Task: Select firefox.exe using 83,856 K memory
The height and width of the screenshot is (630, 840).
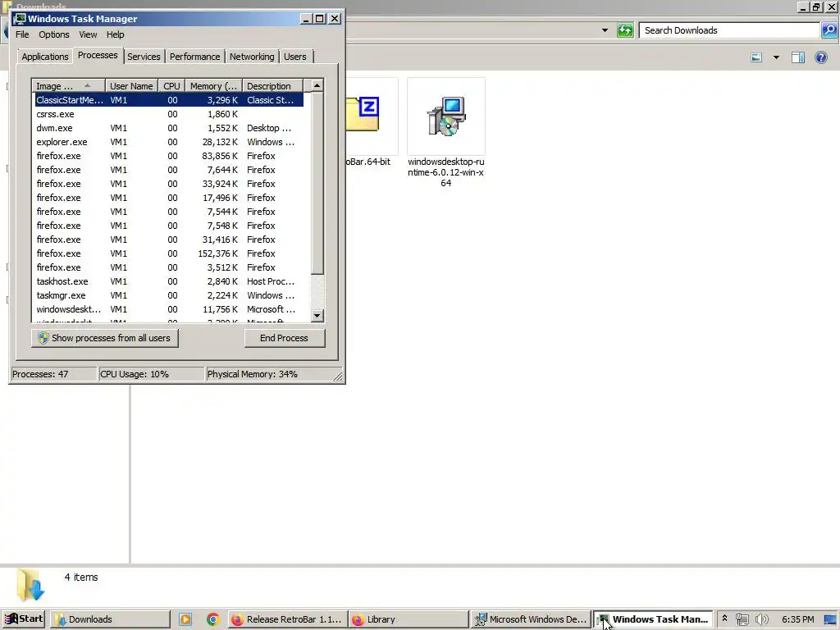Action: (x=169, y=156)
